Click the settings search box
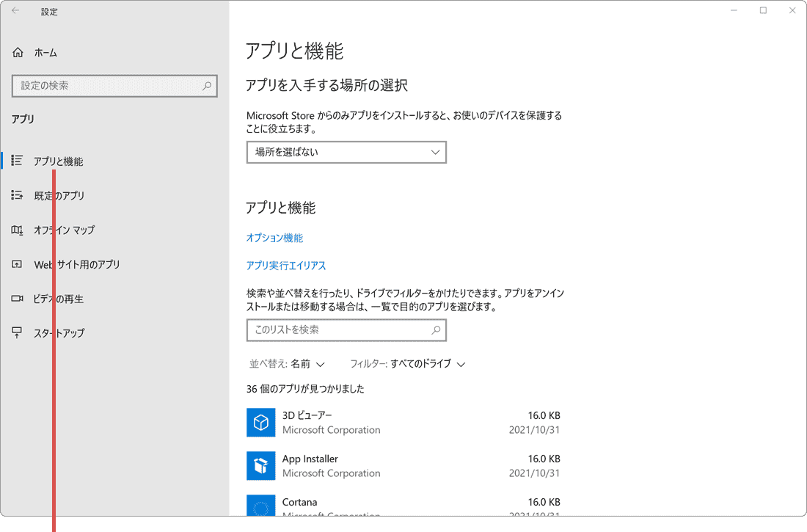Viewport: 807px width, 532px height. 110,86
